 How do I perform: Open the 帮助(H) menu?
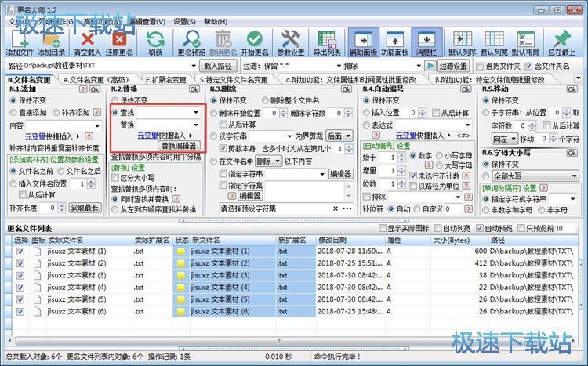[216, 21]
